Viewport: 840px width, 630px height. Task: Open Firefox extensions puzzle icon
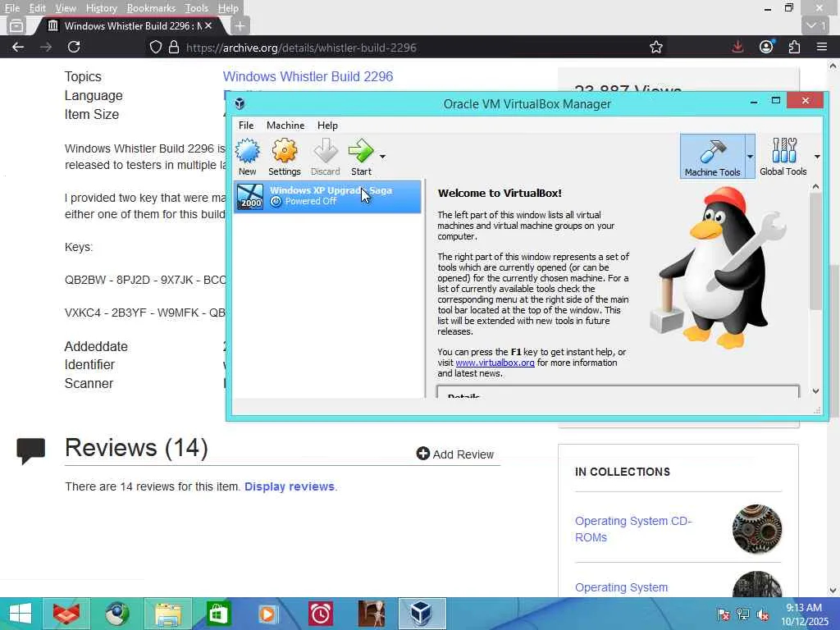794,47
